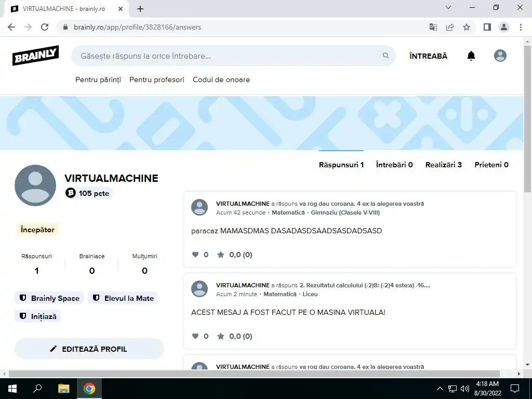Switch to the Întrebări 0 tab
Screen dimensions: 532x399
[x=394, y=165]
